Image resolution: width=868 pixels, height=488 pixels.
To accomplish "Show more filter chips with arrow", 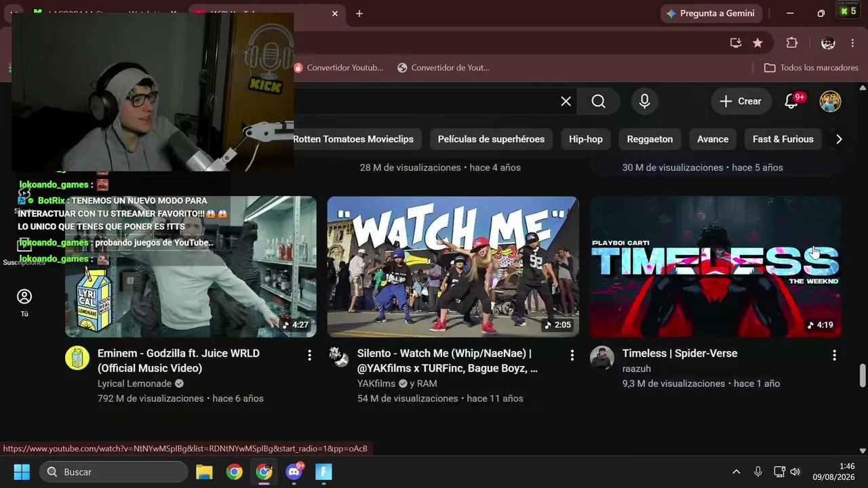I will pyautogui.click(x=839, y=139).
